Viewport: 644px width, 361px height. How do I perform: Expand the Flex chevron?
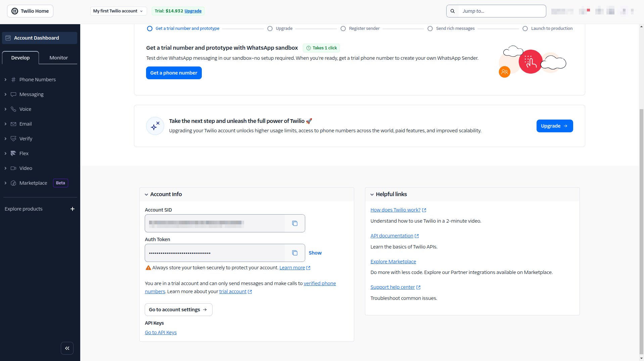[5, 153]
